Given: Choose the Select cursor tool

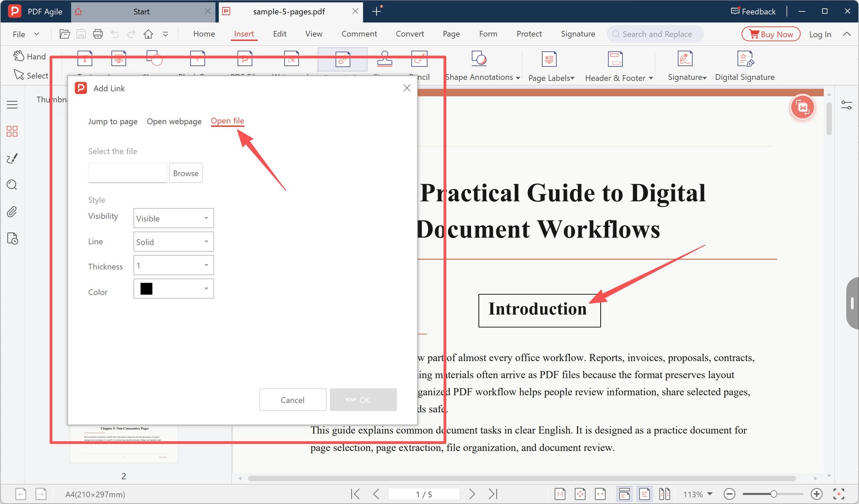Looking at the screenshot, I should (31, 75).
